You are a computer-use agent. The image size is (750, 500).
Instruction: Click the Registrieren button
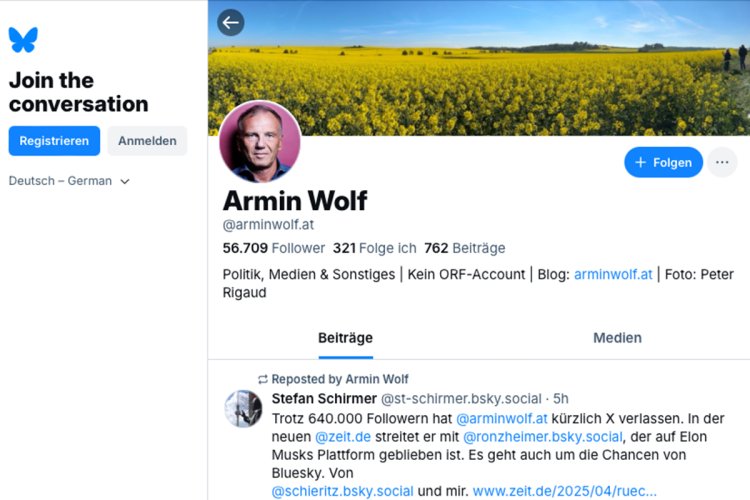pyautogui.click(x=54, y=141)
